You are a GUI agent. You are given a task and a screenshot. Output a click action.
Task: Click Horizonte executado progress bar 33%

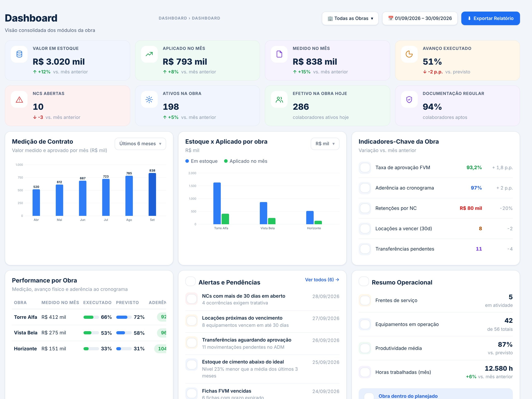(x=91, y=349)
